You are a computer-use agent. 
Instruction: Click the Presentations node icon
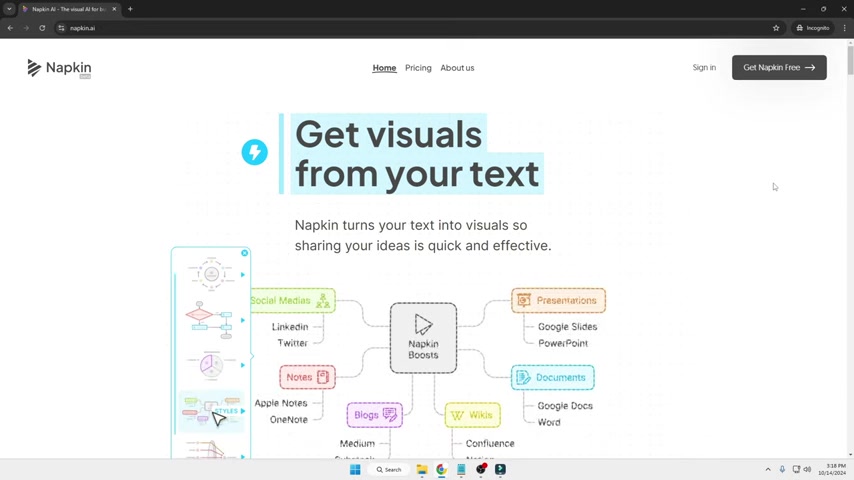coord(524,300)
